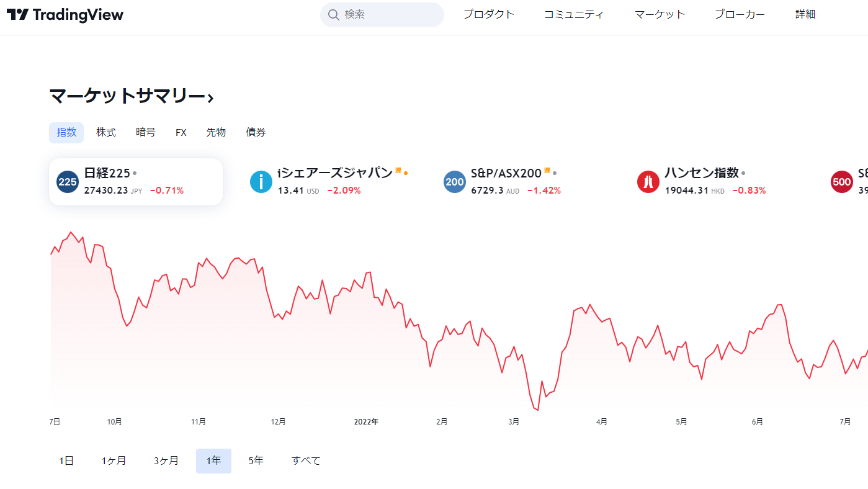Viewport: 868px width, 489px height.
Task: Open the プロダクト dropdown menu
Action: [x=488, y=14]
